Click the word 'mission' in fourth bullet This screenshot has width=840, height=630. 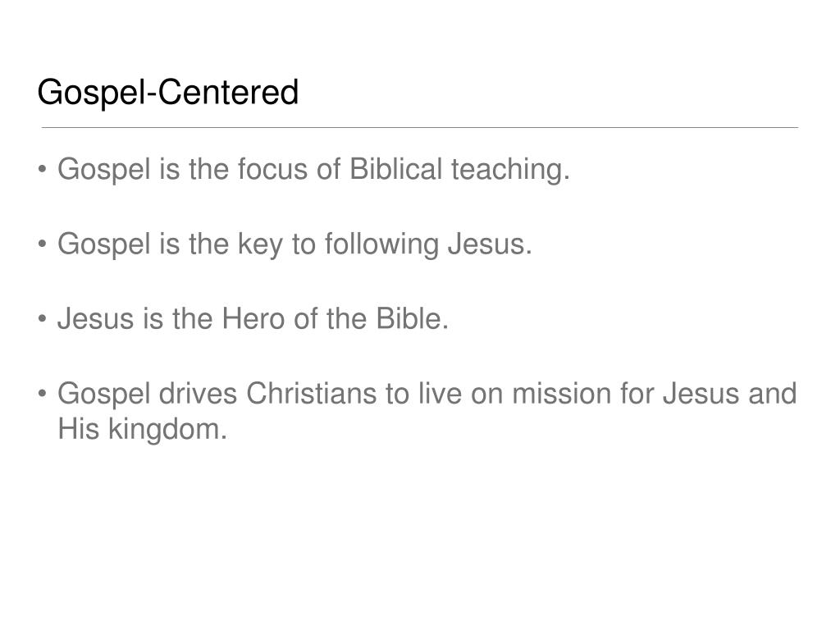561,394
